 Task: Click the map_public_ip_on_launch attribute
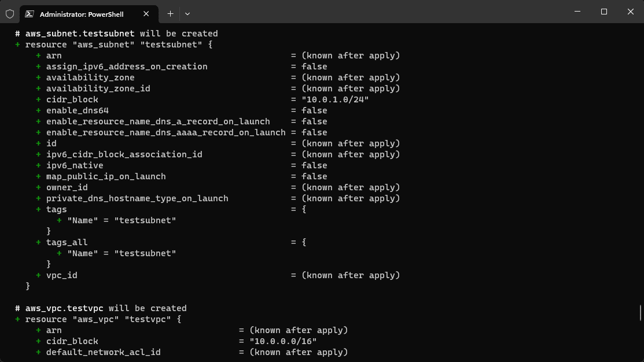click(106, 176)
